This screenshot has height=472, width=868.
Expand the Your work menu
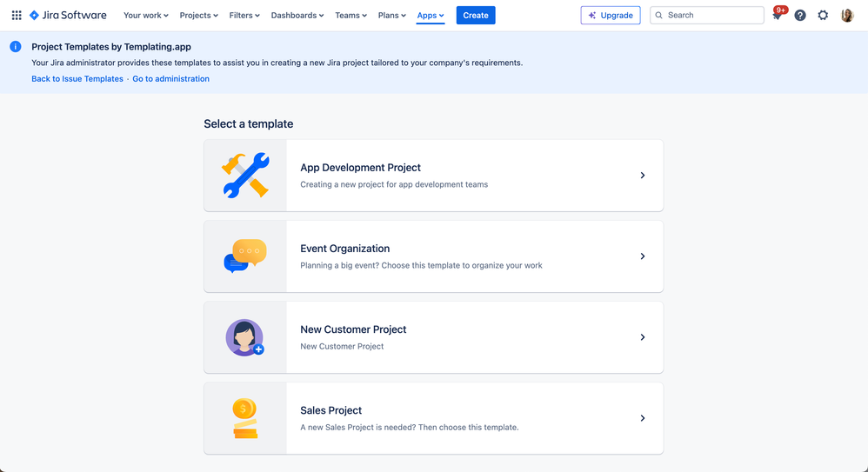(145, 16)
